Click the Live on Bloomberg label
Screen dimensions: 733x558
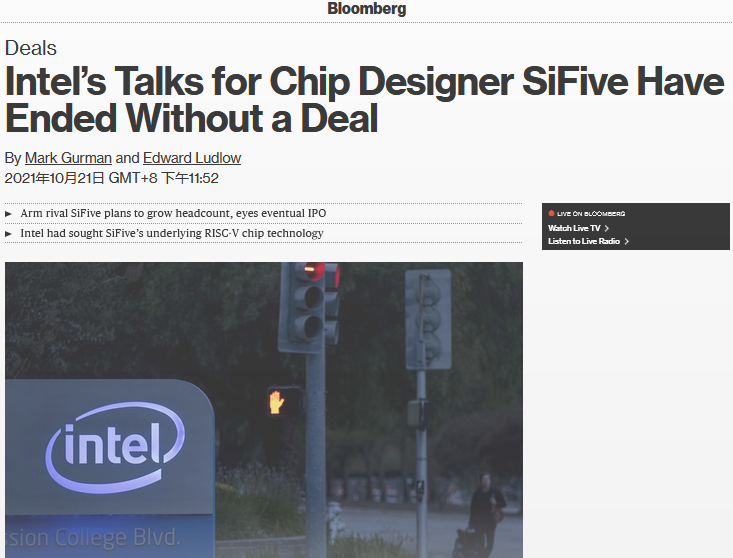tap(591, 214)
